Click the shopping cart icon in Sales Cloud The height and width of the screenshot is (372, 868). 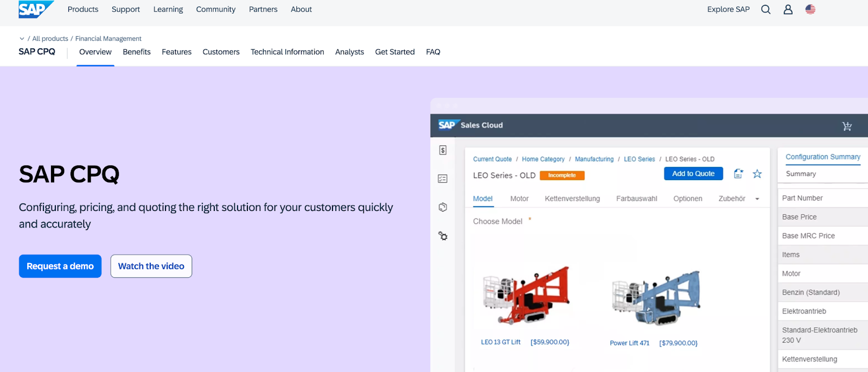(x=846, y=126)
